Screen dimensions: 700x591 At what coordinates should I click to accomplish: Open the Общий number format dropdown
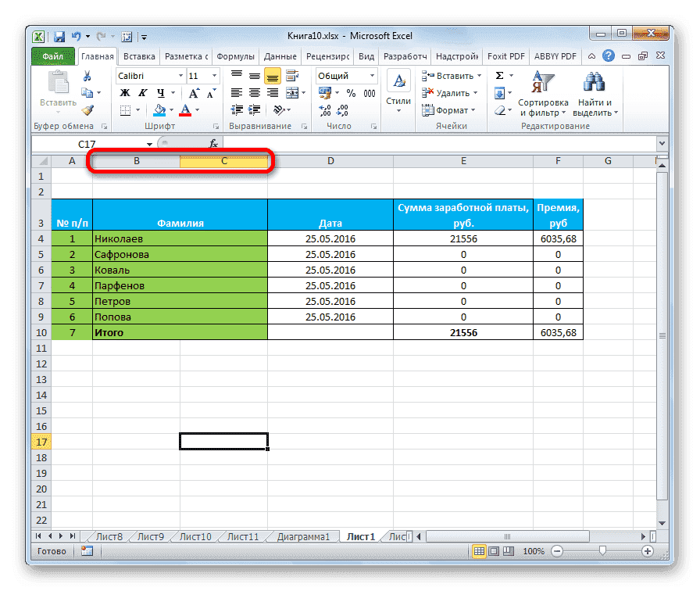[x=372, y=76]
